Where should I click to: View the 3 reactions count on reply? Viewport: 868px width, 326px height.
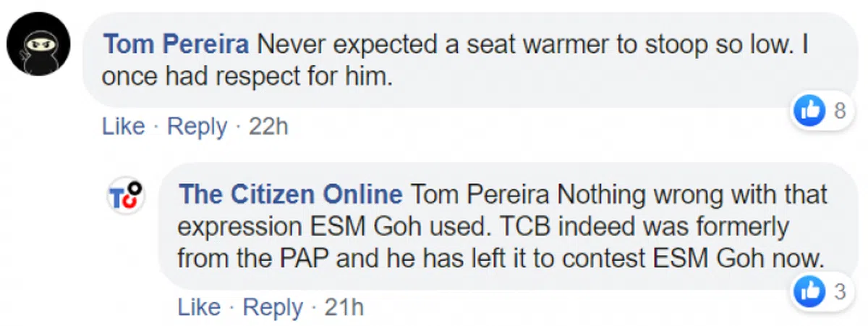point(840,291)
